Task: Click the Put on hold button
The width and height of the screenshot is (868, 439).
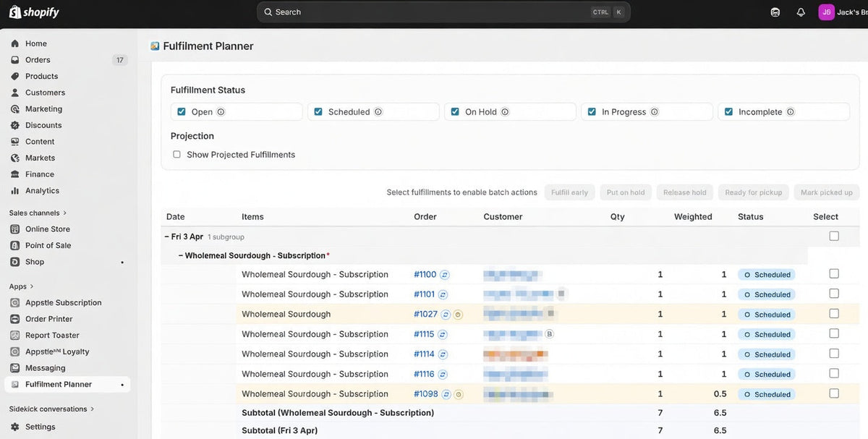Action: point(626,192)
